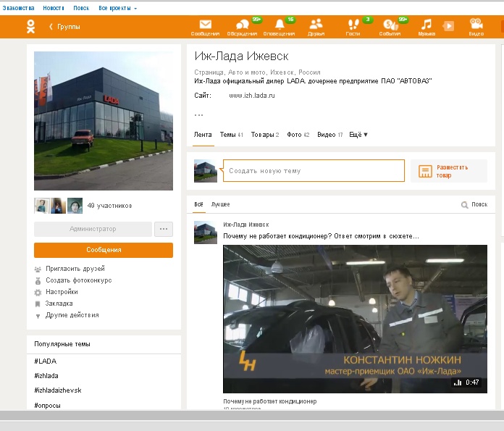The width and height of the screenshot is (504, 431).
Task: Open the #izhlada popular topic
Action: click(46, 376)
